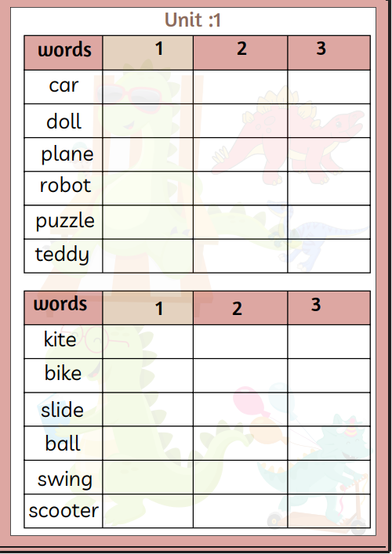This screenshot has width=392, height=554.
Task: Click the word 'robot' in the first table
Action: (65, 185)
